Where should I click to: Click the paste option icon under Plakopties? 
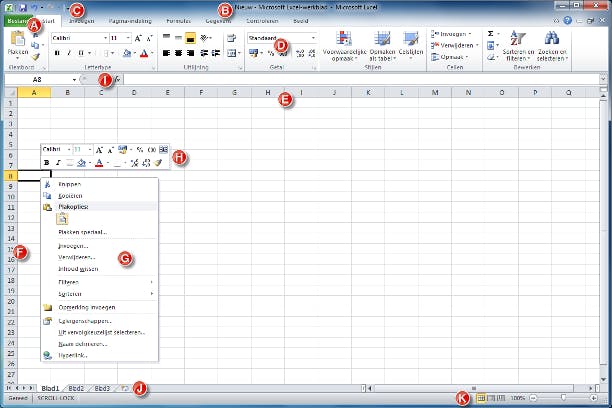(62, 219)
